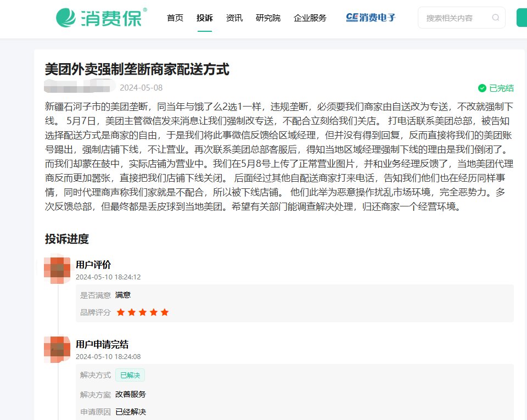Viewport: 527px width, 420px height.
Task: Click the 用户申请完结 entry title
Action: [102, 344]
